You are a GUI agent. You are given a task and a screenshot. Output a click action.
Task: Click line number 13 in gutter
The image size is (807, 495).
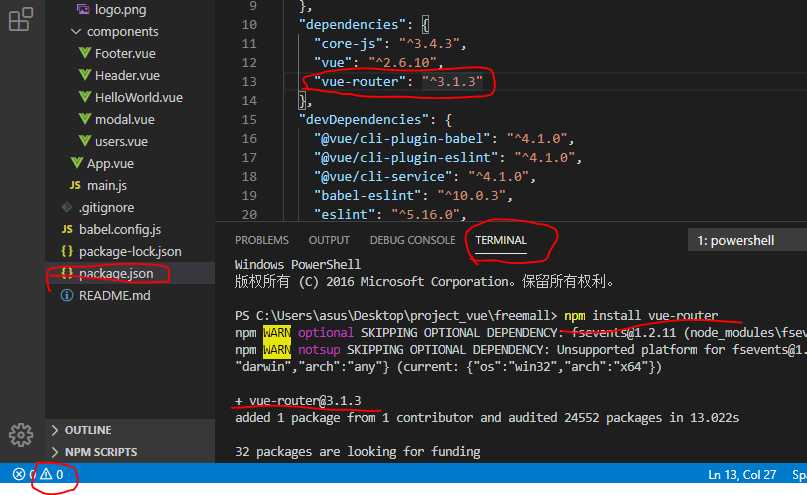249,81
